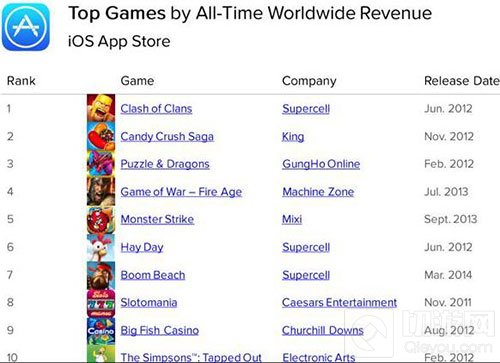
Task: Click the Candy Crush Saga game icon
Action: tap(101, 136)
